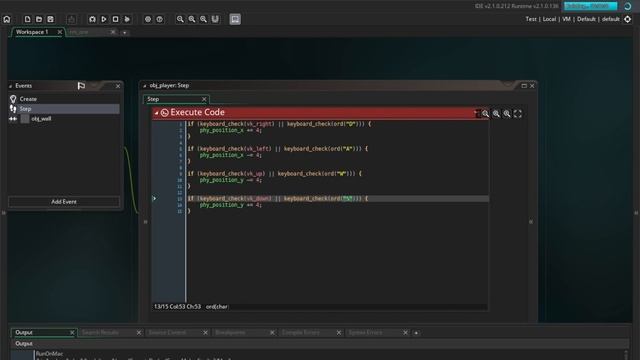Clean the build with the broom icon
The image size is (640, 360).
(127, 19)
